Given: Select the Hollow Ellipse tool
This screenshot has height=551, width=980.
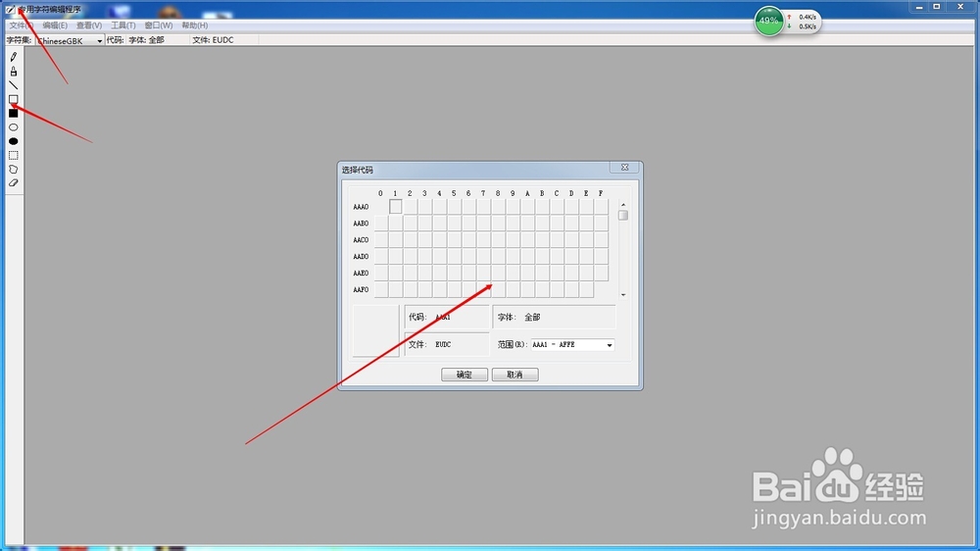Looking at the screenshot, I should click(13, 126).
